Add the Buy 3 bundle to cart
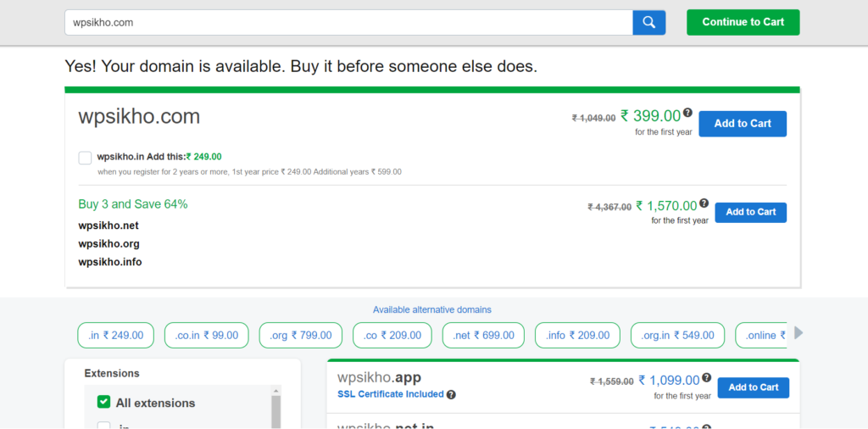This screenshot has width=868, height=429. (x=751, y=213)
